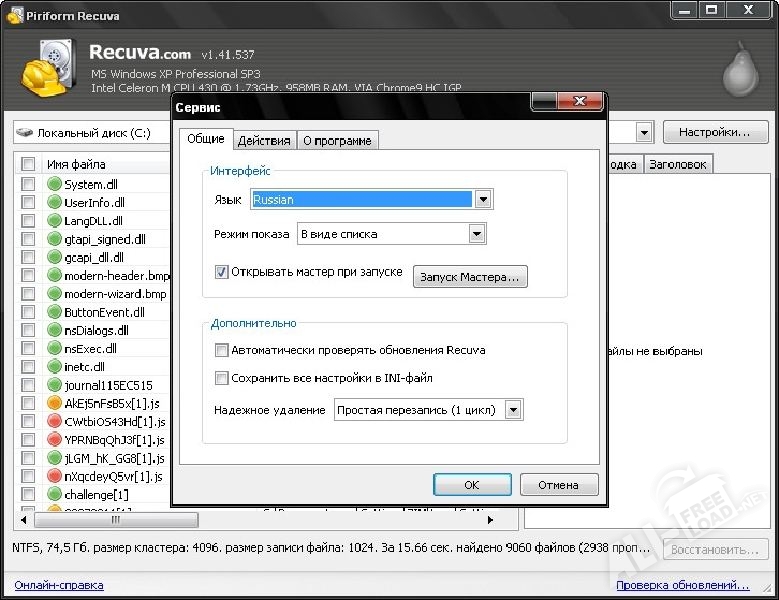Click the red status dot beside YPRNBqQhJ3f[1].js
Screen dimensions: 779x600
(54, 440)
